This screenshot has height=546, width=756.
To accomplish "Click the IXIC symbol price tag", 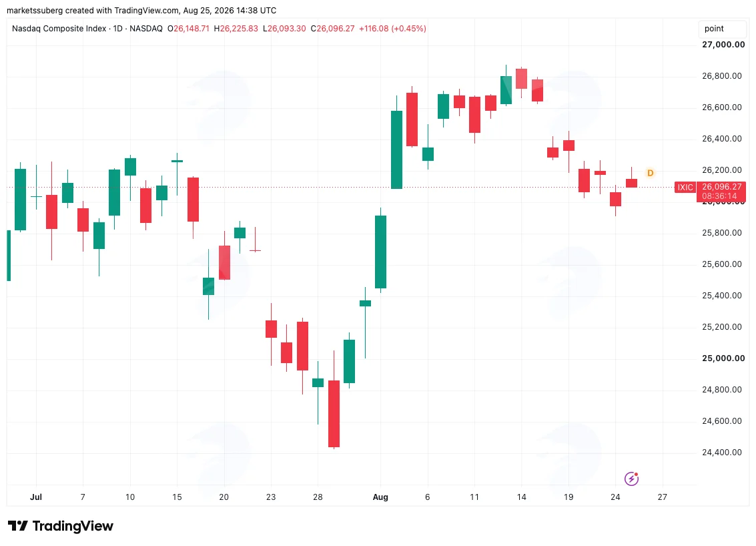I will 685,187.
